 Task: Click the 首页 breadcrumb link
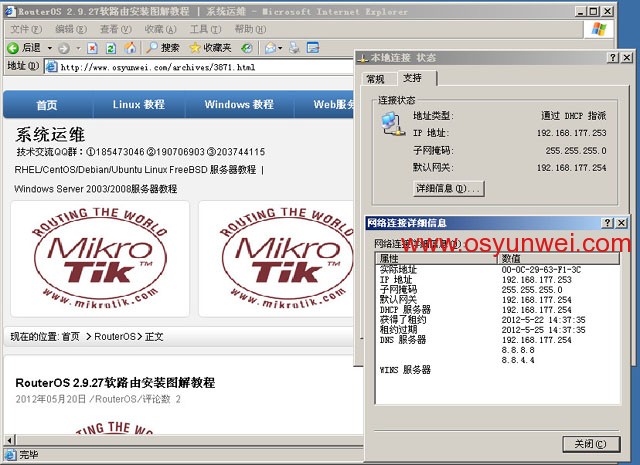click(71, 337)
